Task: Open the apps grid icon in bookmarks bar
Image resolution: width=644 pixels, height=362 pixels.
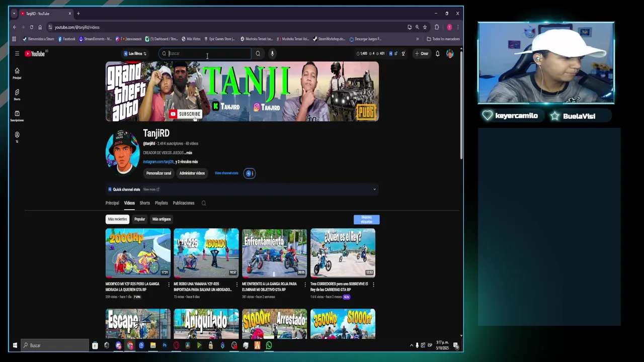Action: coord(14,39)
